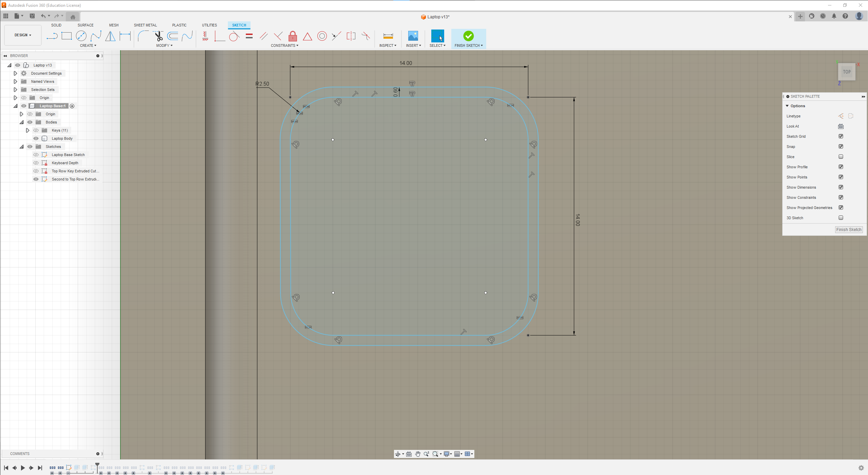Toggle Show Constraints checkbox
Viewport: 868px width, 475px height.
[x=841, y=197]
